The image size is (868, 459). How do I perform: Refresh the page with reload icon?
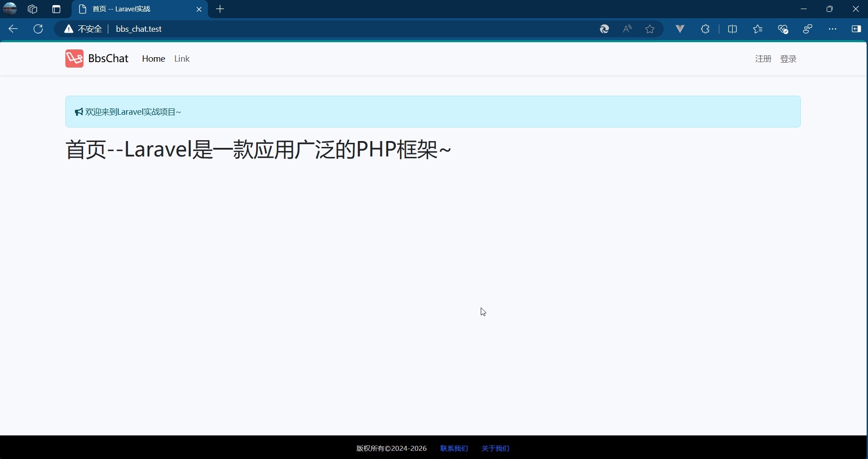coord(39,29)
